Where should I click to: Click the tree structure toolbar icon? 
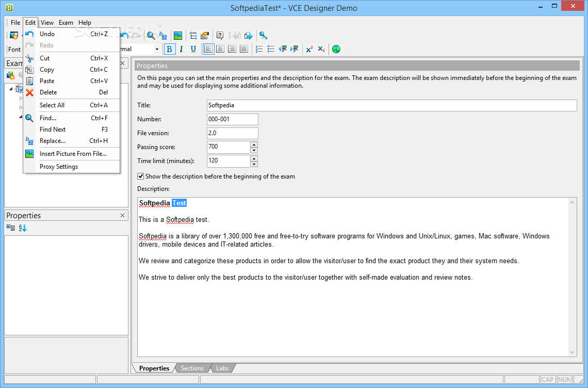(193, 36)
